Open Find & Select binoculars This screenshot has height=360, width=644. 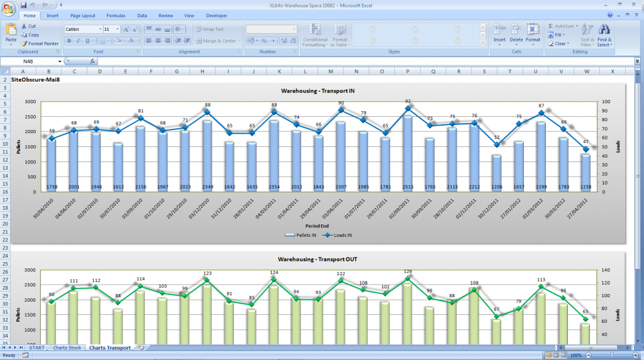click(x=604, y=36)
